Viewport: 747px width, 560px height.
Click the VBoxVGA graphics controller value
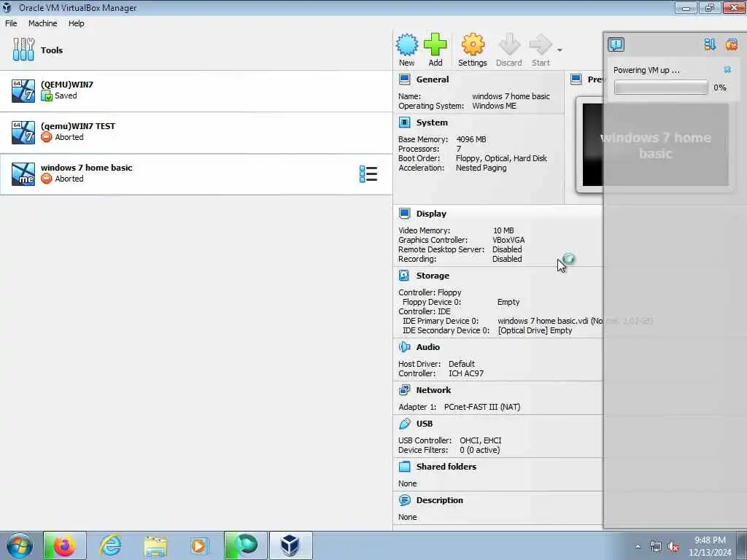click(x=508, y=240)
